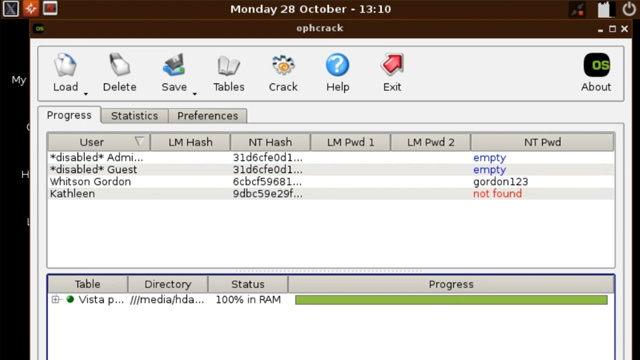Click the LM Pwd 2 column header
Viewport: 640px width, 360px height.
point(430,142)
